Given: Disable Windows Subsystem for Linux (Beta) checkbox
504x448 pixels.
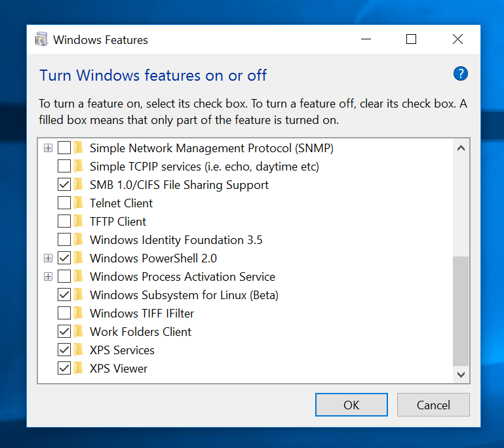Looking at the screenshot, I should (64, 295).
